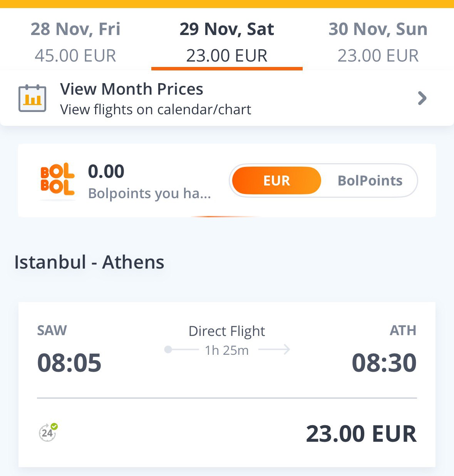454x476 pixels.
Task: Select the 28 Nov, Fri date tab
Action: (x=75, y=42)
